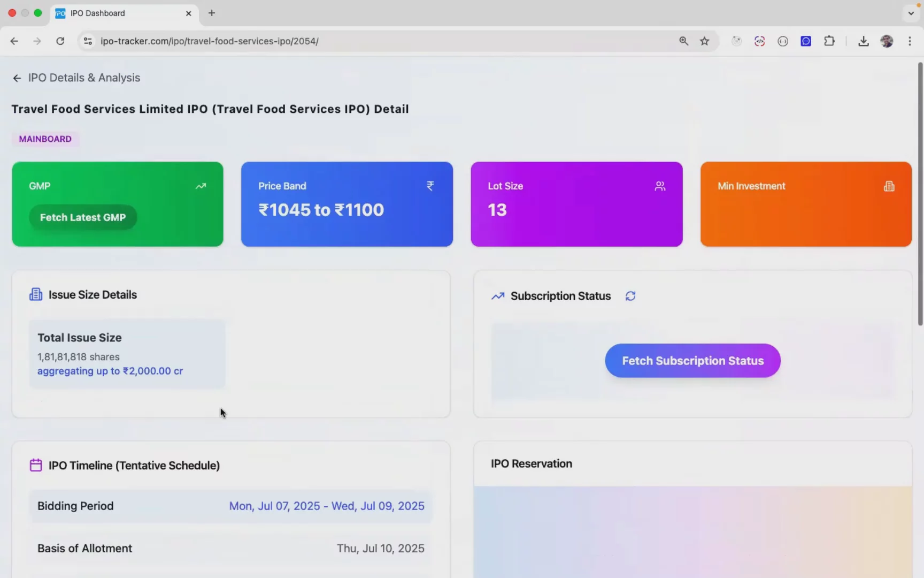924x578 pixels.
Task: Click the page vertical scrollbar
Action: tap(920, 194)
